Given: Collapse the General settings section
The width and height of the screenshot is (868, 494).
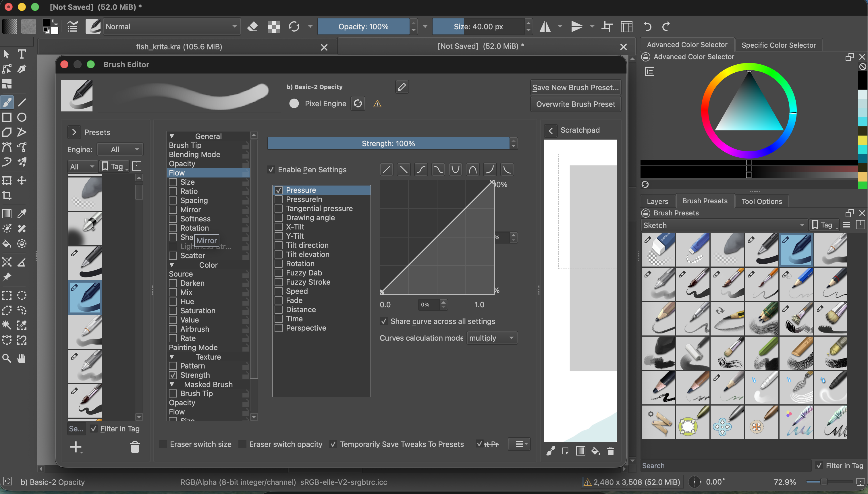Looking at the screenshot, I should click(172, 136).
